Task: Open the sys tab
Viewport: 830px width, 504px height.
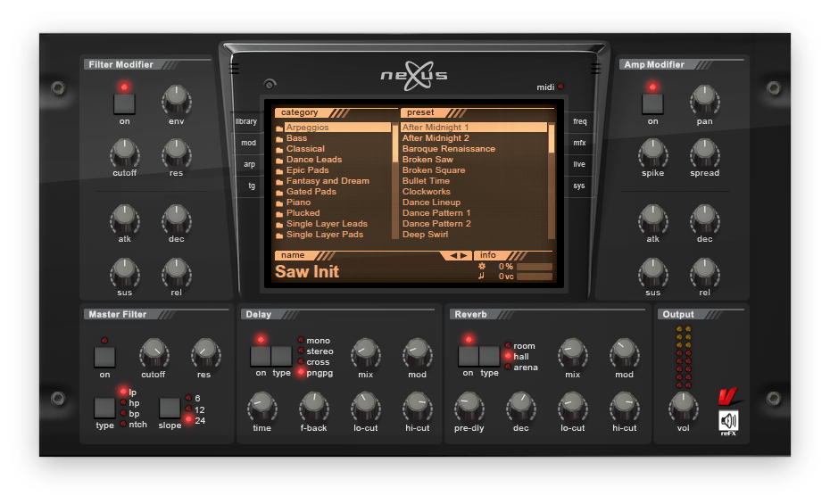Action: (578, 186)
